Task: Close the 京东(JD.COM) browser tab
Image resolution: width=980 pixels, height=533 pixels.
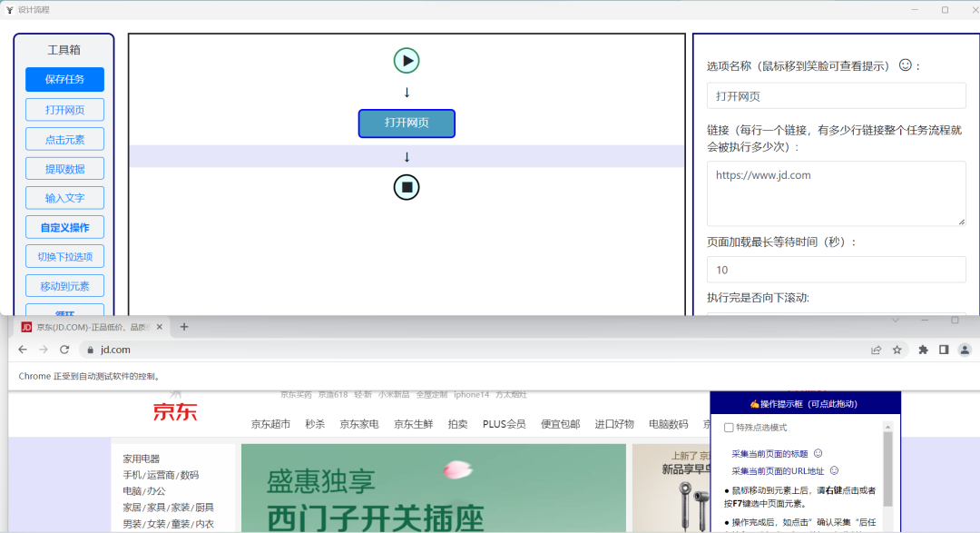Action: click(160, 327)
